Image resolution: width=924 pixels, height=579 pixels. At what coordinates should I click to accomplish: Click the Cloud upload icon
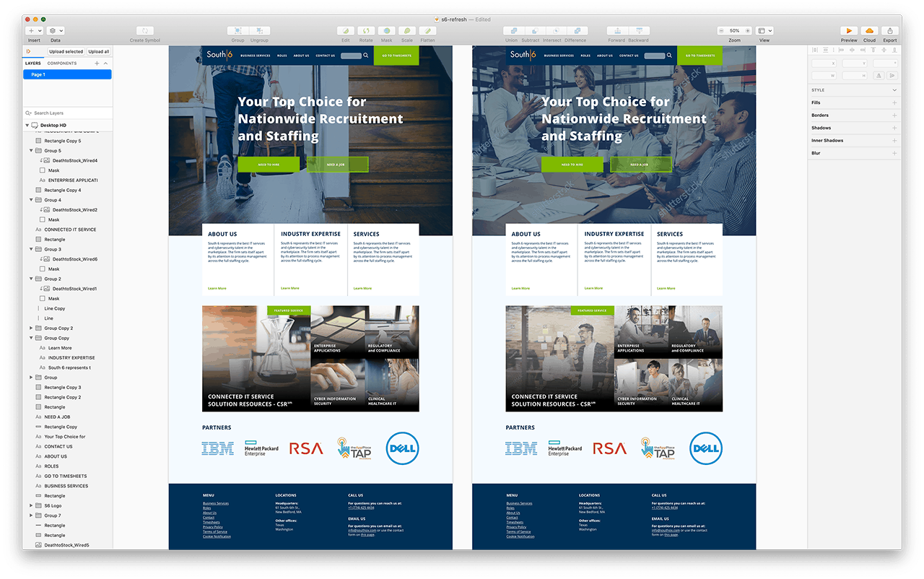pos(869,31)
